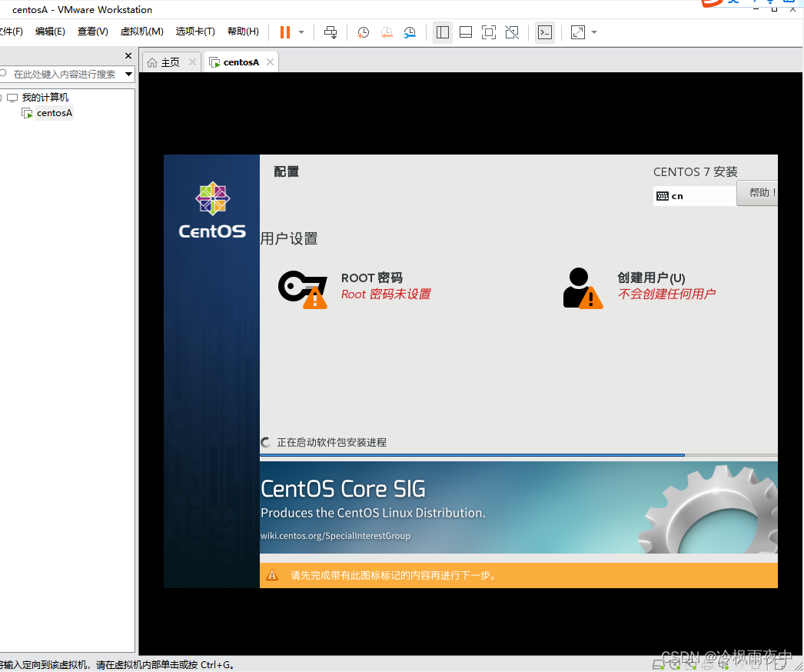Open the 虚拟机(M) menu

coord(142,32)
